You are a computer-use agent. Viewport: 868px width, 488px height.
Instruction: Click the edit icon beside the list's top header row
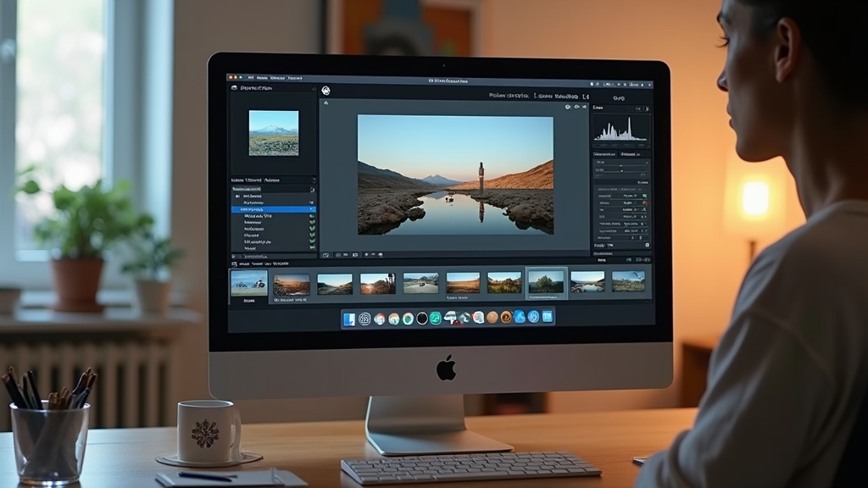pyautogui.click(x=312, y=190)
